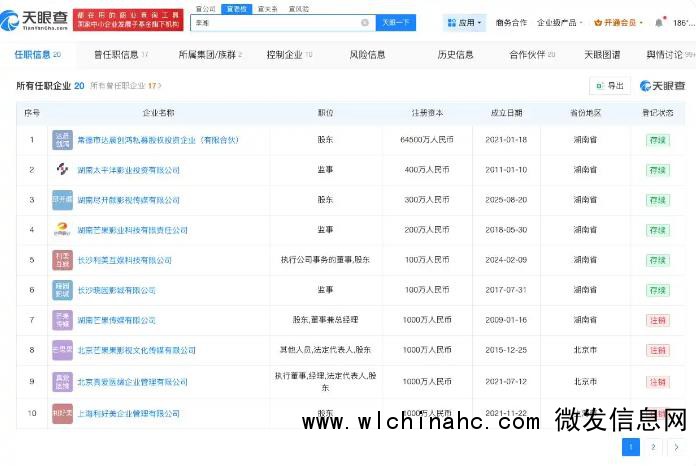696x466 pixels.
Task: Switch to the 查风险 search tab
Action: pos(298,9)
